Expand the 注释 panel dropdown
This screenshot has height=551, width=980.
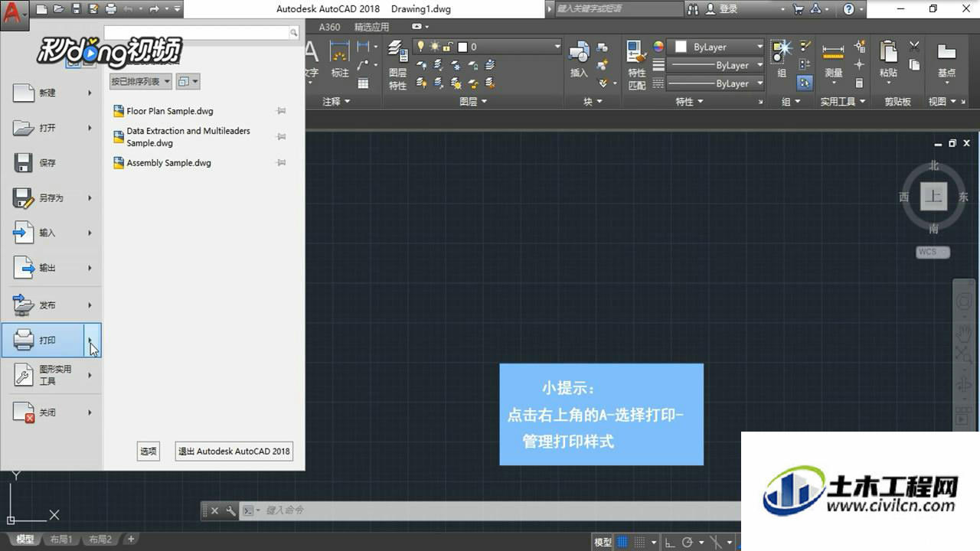pyautogui.click(x=336, y=101)
